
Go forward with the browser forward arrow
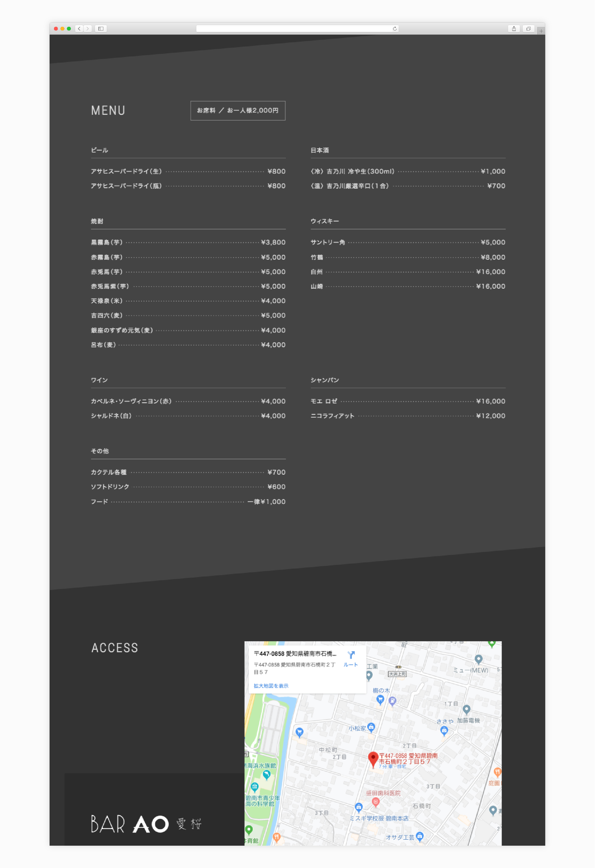coord(88,29)
